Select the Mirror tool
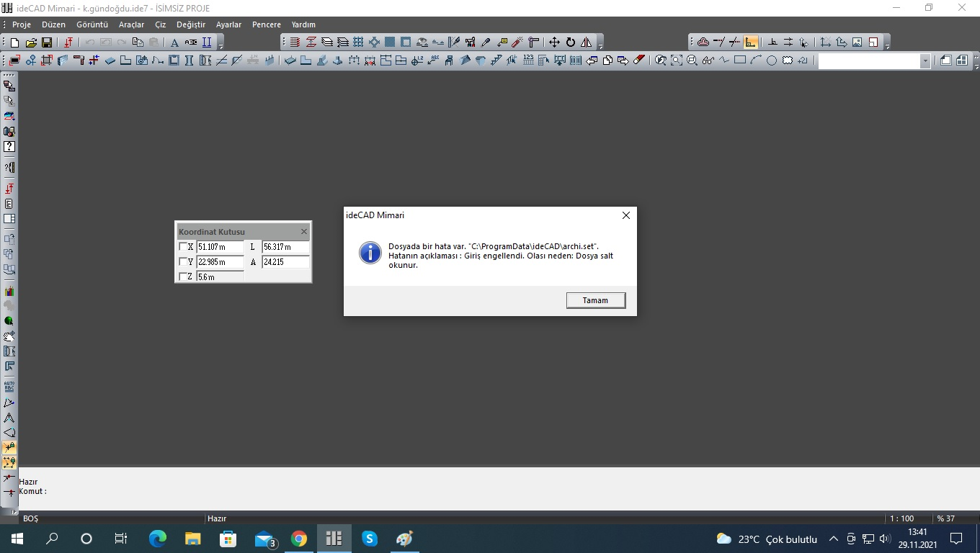The image size is (980, 553). (x=587, y=42)
